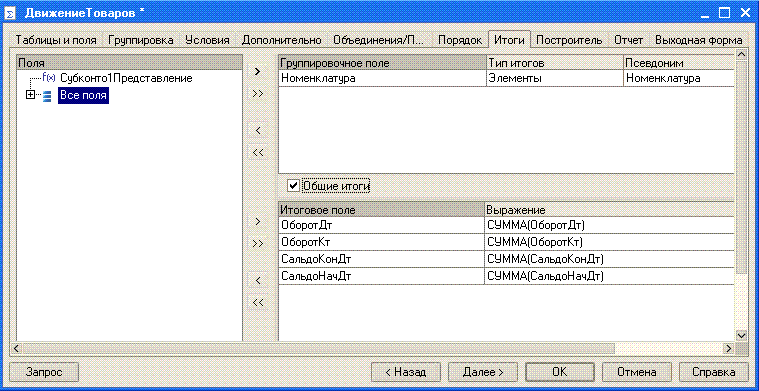The image size is (759, 391).
Task: Add selected field to grouping with > button
Action: click(x=258, y=72)
